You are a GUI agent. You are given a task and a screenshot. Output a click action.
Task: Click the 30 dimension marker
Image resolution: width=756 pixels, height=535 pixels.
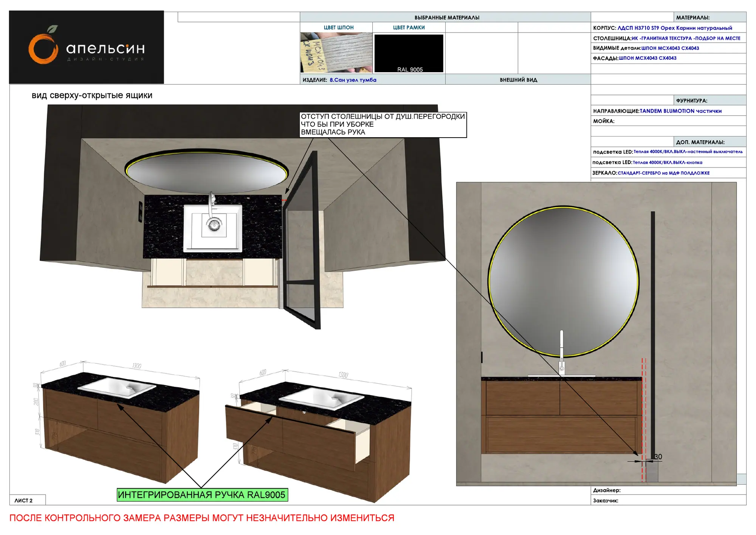[x=658, y=457]
